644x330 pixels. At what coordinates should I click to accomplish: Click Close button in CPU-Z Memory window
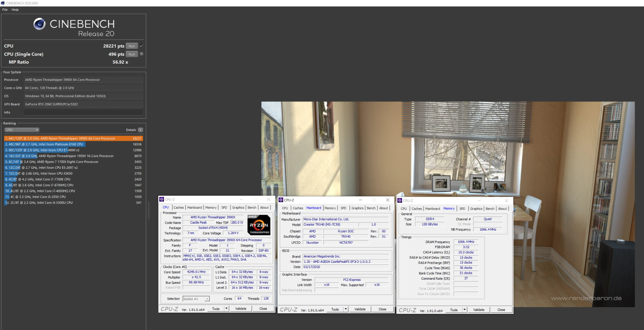[x=501, y=310]
